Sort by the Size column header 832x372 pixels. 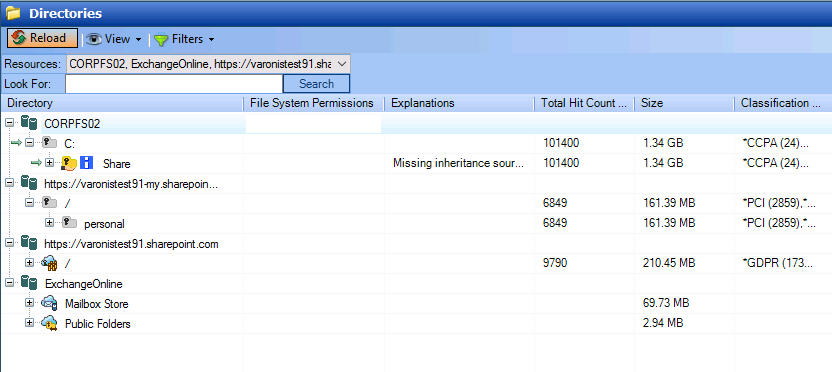click(x=684, y=103)
